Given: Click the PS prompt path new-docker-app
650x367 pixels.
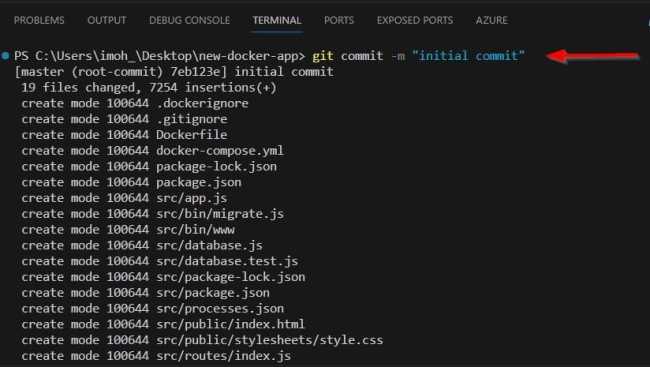Looking at the screenshot, I should (159, 56).
